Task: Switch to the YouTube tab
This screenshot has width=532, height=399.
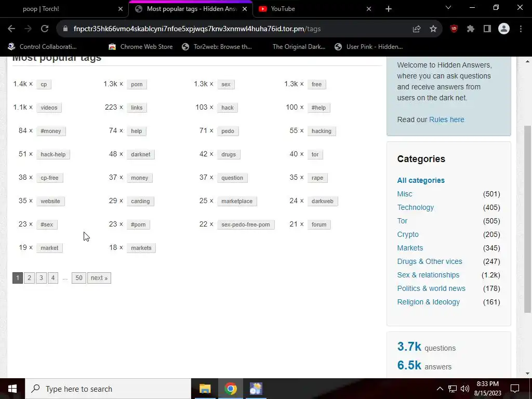Action: (315, 9)
